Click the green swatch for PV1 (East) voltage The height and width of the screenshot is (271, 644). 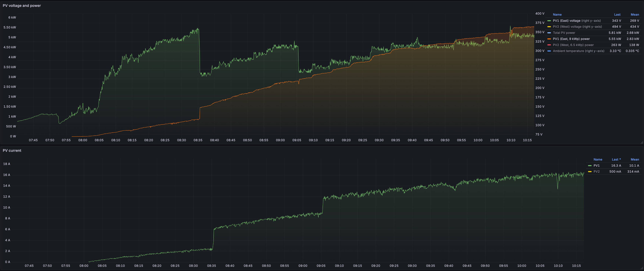coord(549,21)
